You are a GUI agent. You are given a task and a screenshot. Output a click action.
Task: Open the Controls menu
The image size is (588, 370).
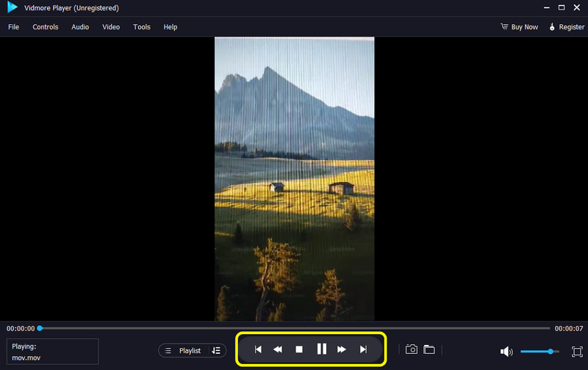coord(46,27)
